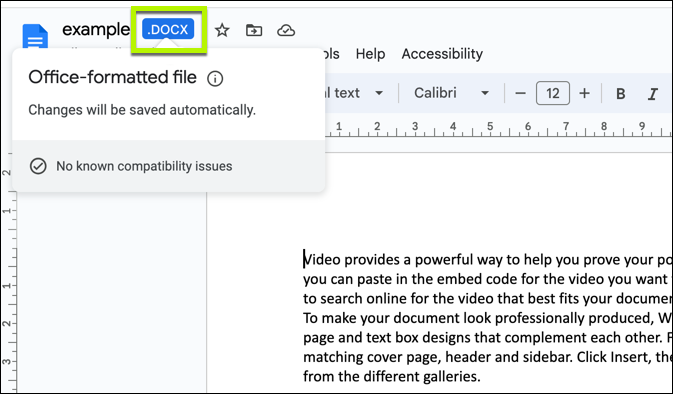Viewport: 673px width, 394px height.
Task: Click the vertical ruler on the left
Action: tap(8, 273)
